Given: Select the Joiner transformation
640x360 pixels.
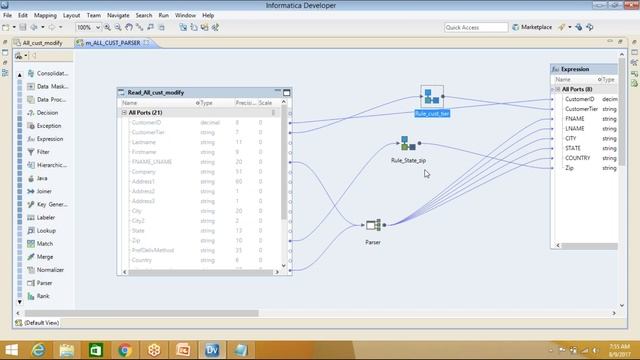Looking at the screenshot, I should pyautogui.click(x=40, y=191).
